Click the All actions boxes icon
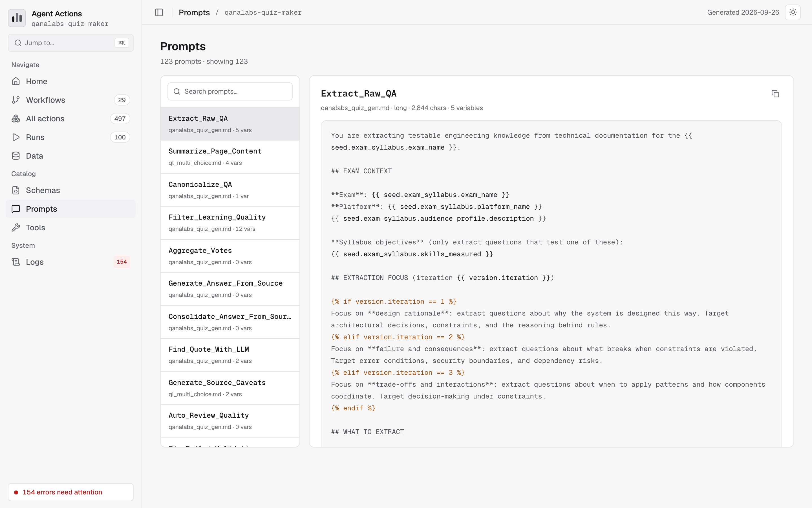Screen dimensions: 812x508 (16, 119)
